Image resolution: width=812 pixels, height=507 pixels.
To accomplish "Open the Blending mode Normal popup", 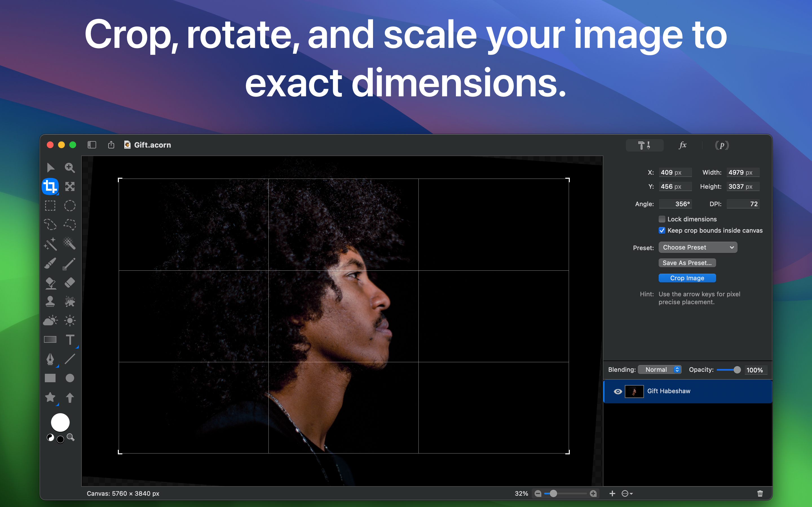I will 659,370.
